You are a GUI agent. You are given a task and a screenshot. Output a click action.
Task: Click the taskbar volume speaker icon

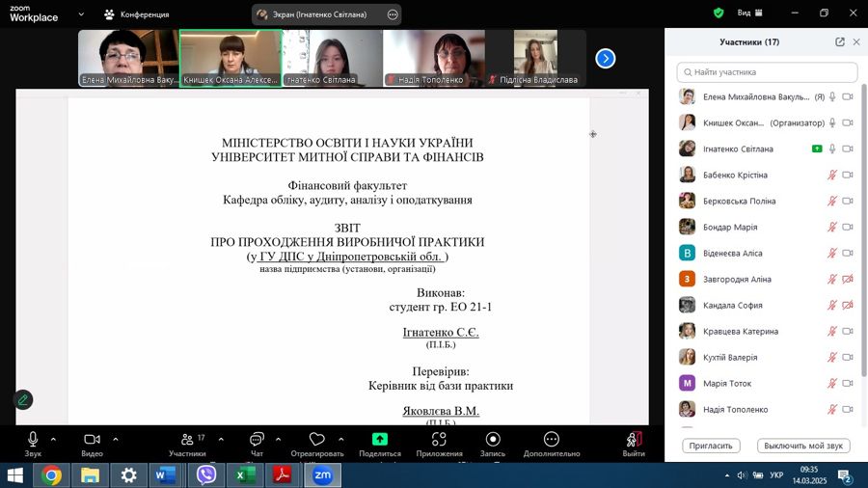742,475
